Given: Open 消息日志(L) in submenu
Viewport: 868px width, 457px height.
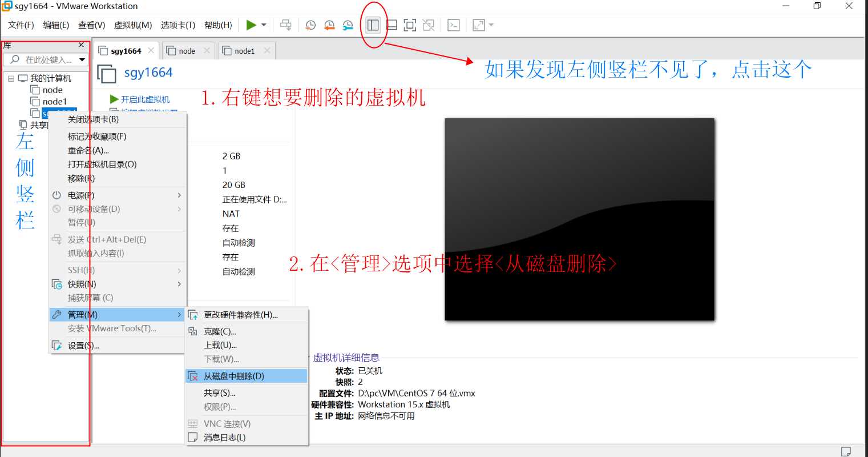Looking at the screenshot, I should (247, 438).
